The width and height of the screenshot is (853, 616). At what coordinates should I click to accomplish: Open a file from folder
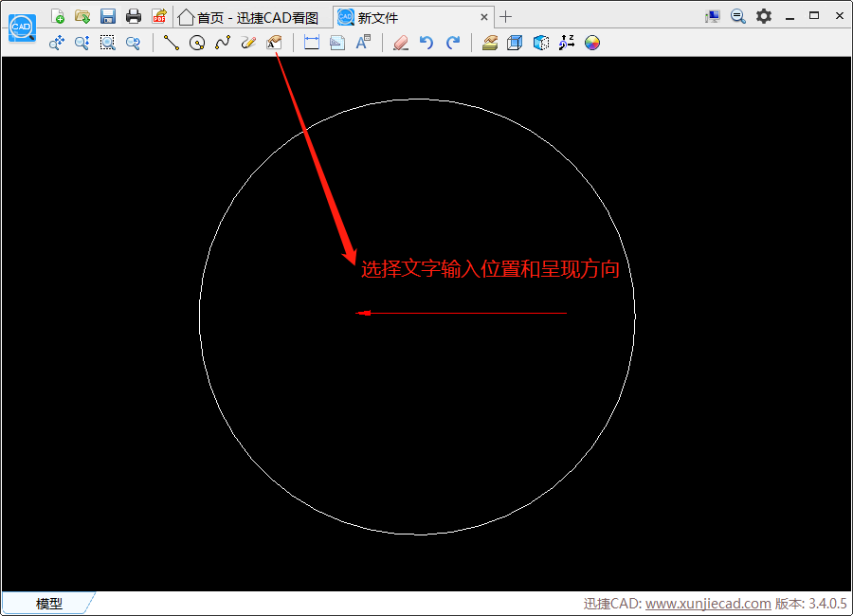tap(82, 16)
